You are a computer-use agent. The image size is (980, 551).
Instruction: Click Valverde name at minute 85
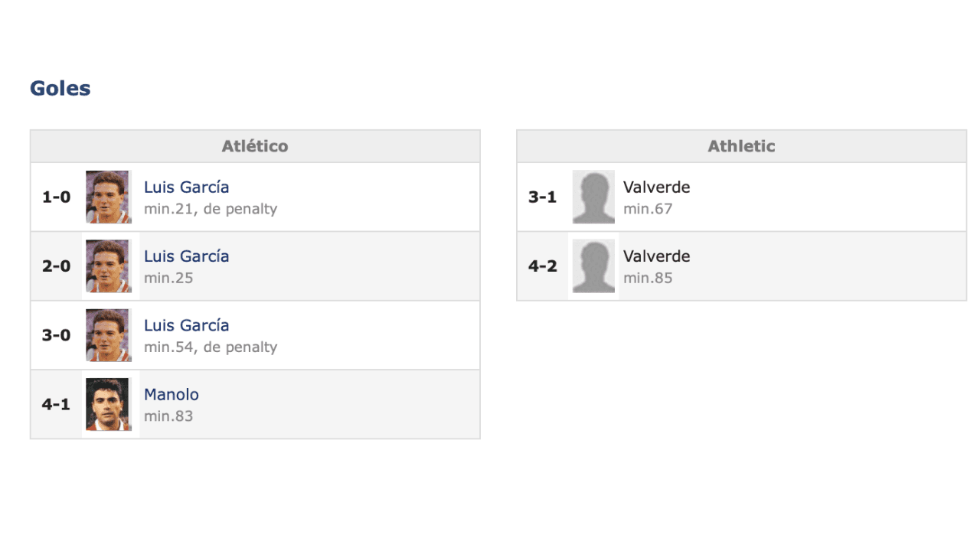pyautogui.click(x=656, y=256)
